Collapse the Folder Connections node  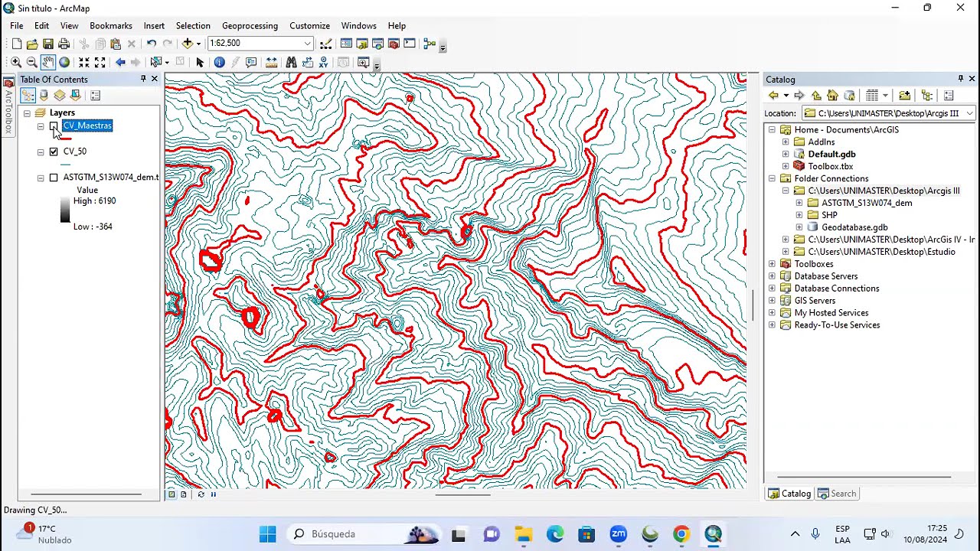[x=772, y=179]
